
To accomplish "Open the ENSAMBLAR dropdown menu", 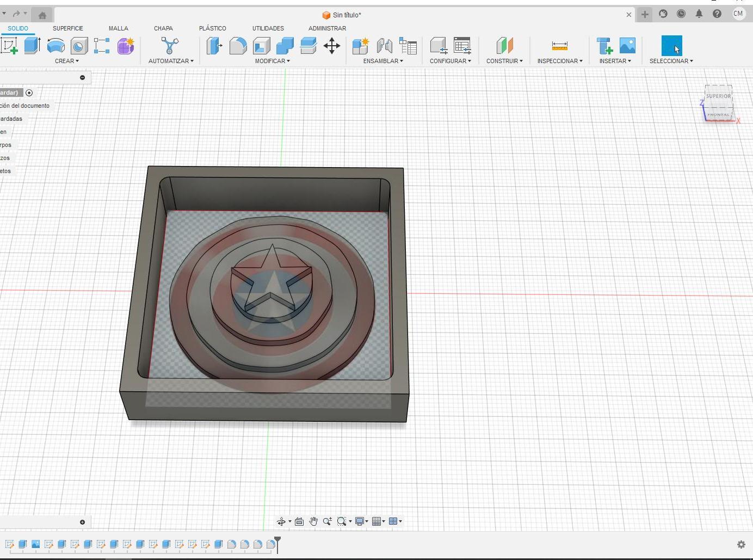I will point(384,61).
